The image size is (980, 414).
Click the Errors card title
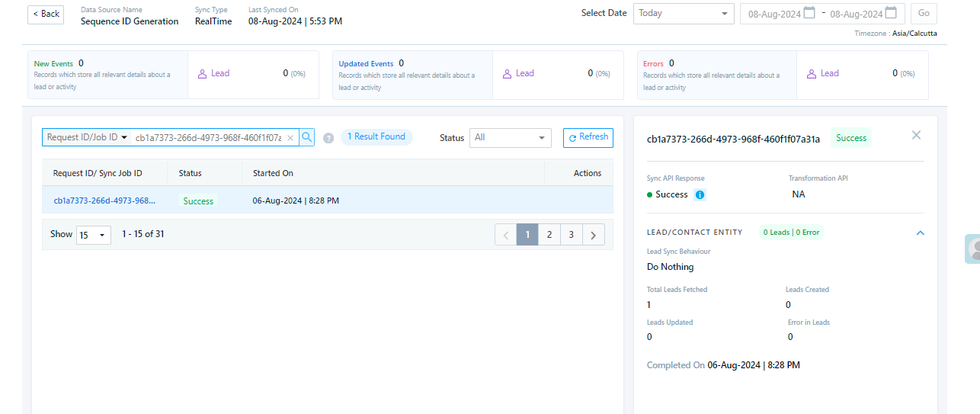[x=653, y=64]
